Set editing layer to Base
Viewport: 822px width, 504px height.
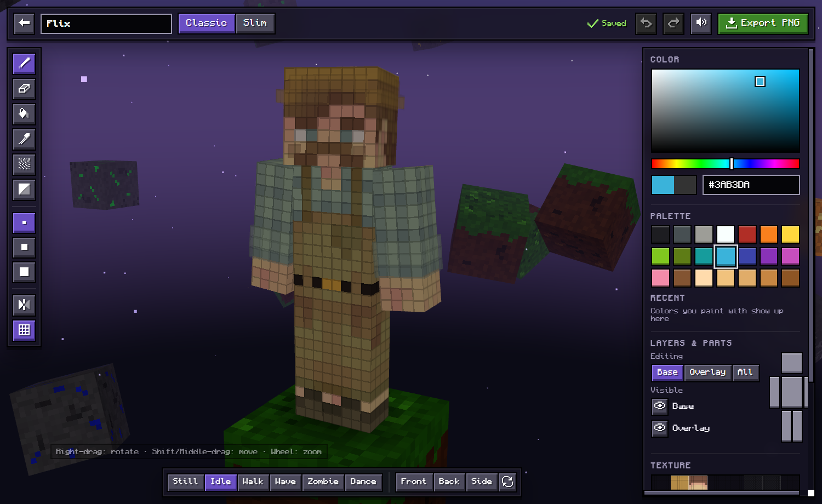pos(667,373)
